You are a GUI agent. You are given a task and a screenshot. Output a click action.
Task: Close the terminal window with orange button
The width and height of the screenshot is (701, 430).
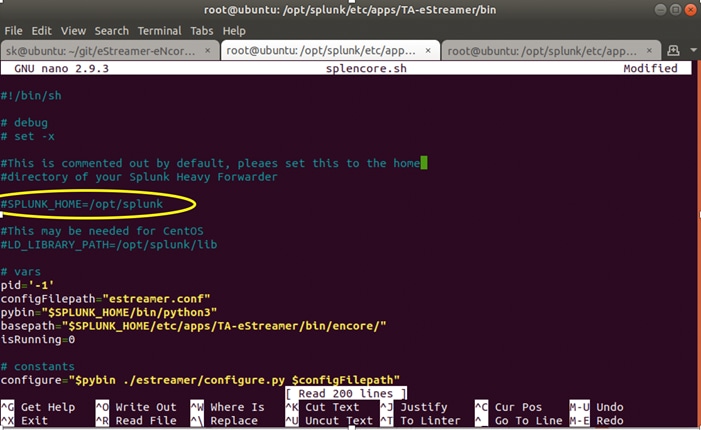[691, 9]
